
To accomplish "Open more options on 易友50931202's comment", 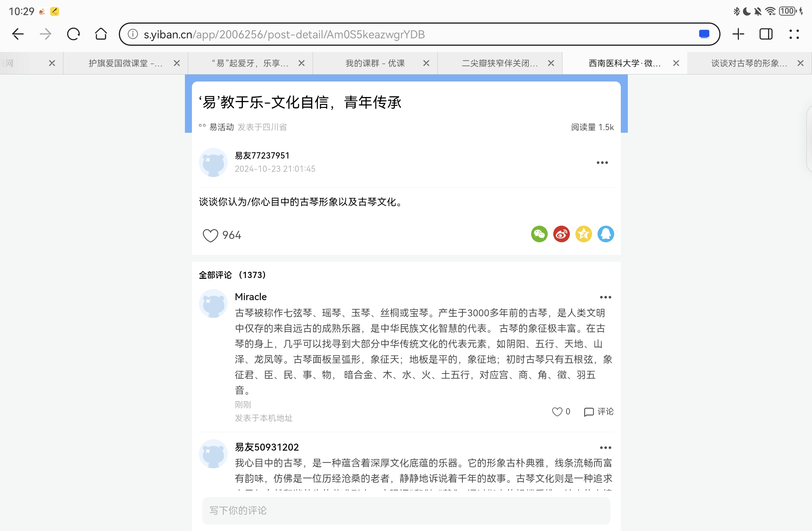I will coord(605,448).
